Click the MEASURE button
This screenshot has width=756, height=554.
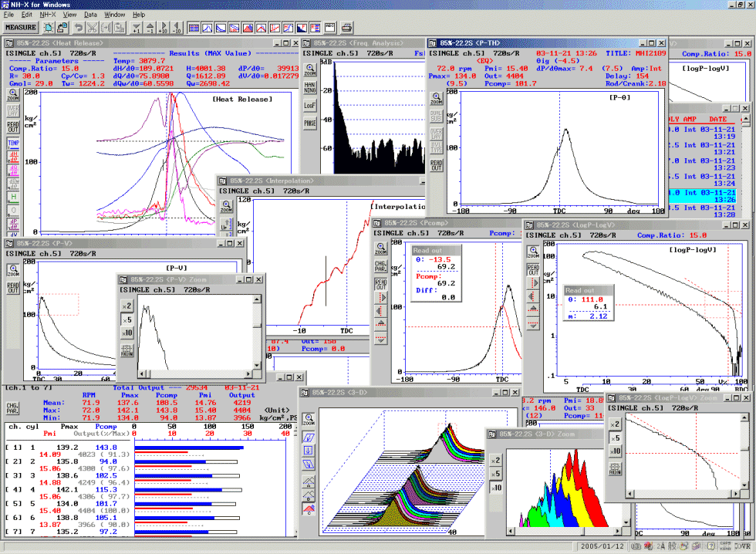(21, 28)
